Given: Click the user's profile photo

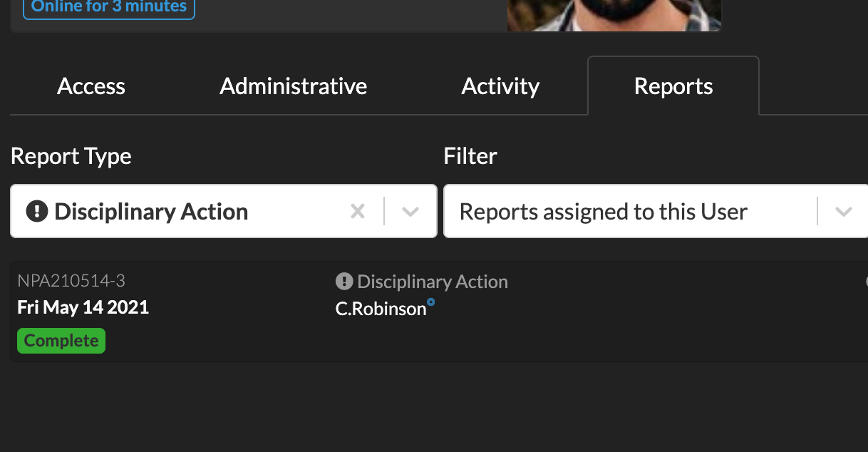Looking at the screenshot, I should (x=614, y=16).
